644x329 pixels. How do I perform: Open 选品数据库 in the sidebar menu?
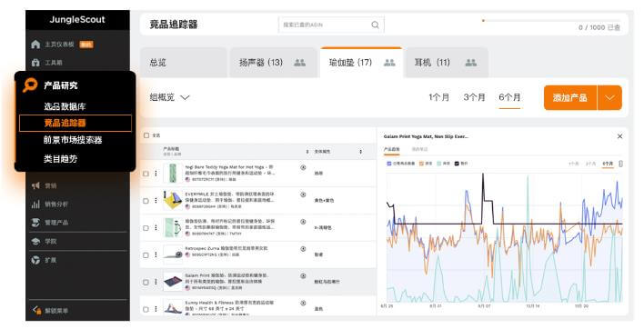coord(65,106)
